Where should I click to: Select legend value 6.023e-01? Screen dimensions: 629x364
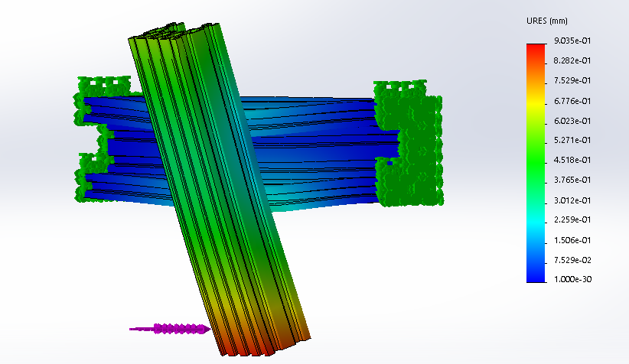coord(572,121)
